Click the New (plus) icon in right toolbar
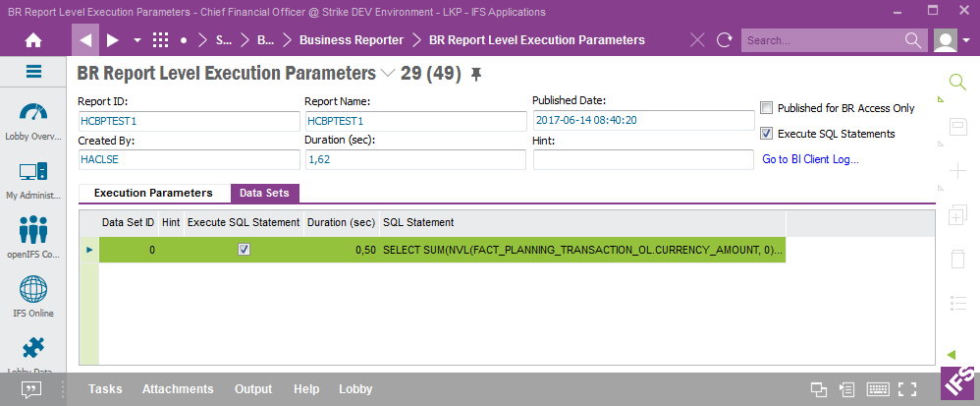The height and width of the screenshot is (406, 980). click(x=957, y=170)
